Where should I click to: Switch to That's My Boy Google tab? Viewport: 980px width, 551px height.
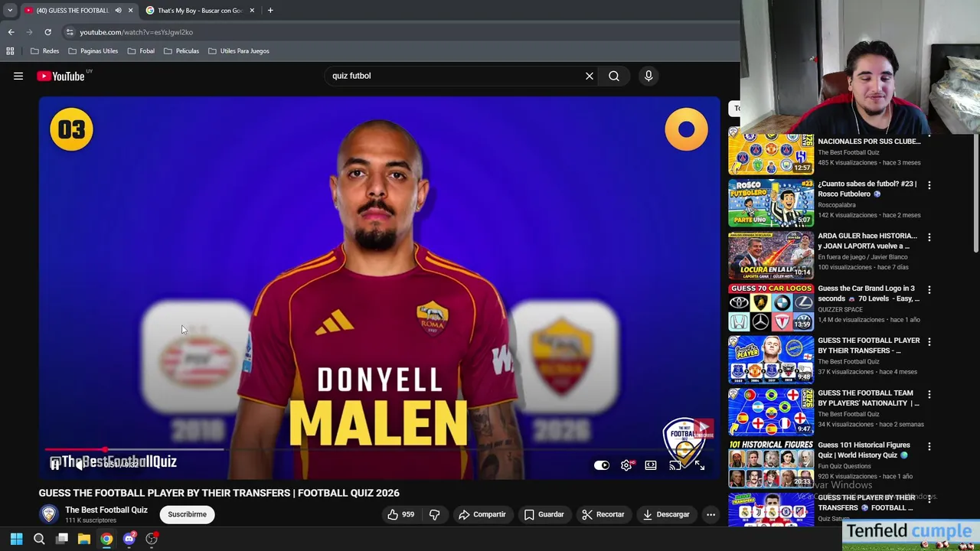point(201,11)
